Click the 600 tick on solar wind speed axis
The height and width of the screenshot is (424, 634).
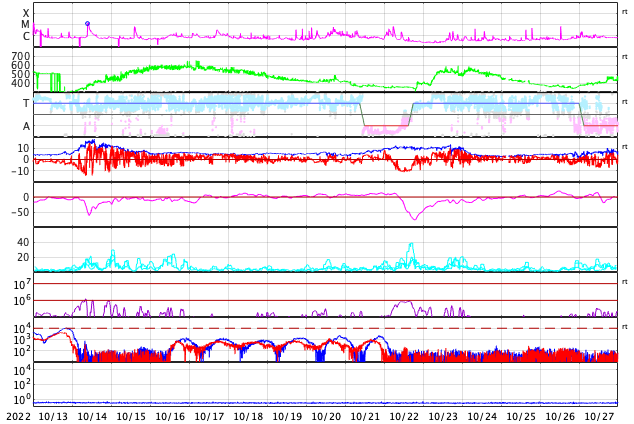(x=21, y=65)
